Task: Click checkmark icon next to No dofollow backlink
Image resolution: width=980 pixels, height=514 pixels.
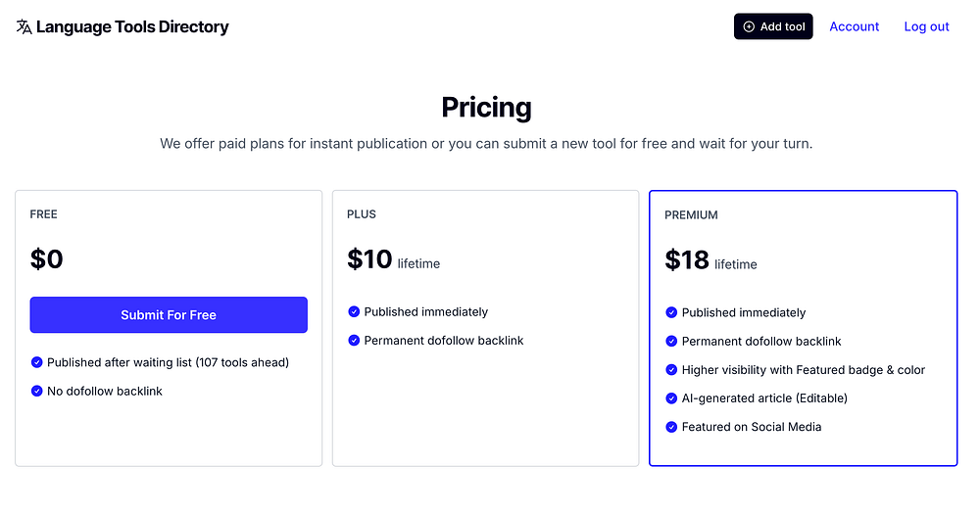Action: 36,391
